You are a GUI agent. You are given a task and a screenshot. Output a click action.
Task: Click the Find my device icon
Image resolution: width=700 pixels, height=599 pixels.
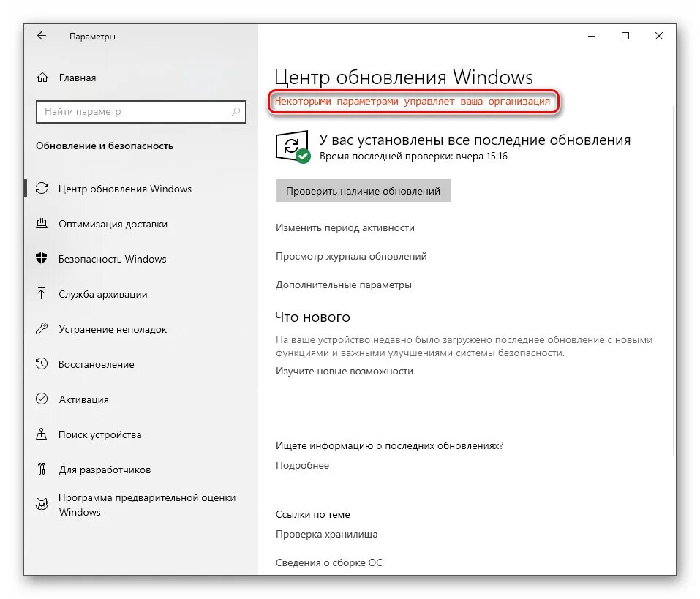tap(42, 434)
